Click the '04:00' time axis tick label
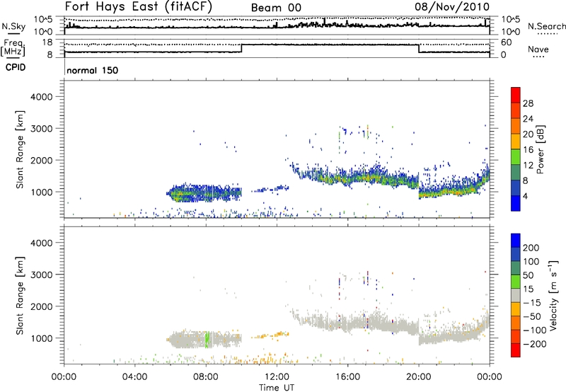Image resolution: width=566 pixels, height=392 pixels. (x=134, y=377)
